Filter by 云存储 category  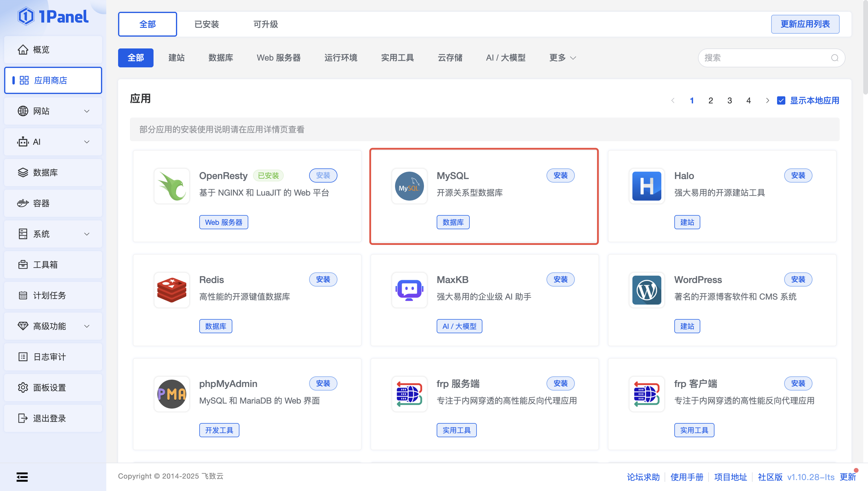450,58
